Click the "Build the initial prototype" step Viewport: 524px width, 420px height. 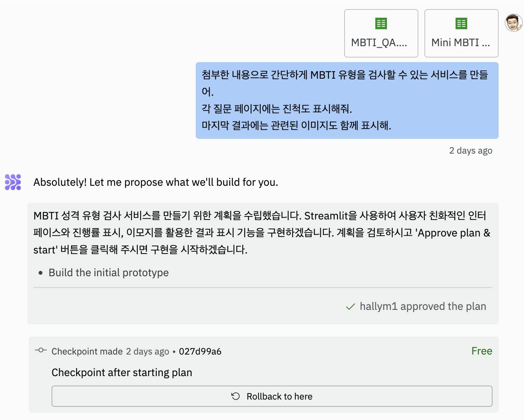pos(109,273)
